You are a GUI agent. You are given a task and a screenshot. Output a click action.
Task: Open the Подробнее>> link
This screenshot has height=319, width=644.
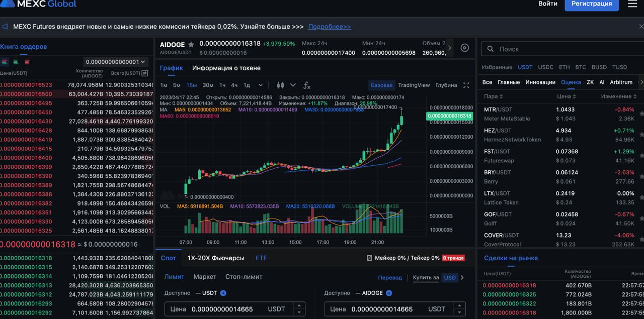click(x=330, y=27)
